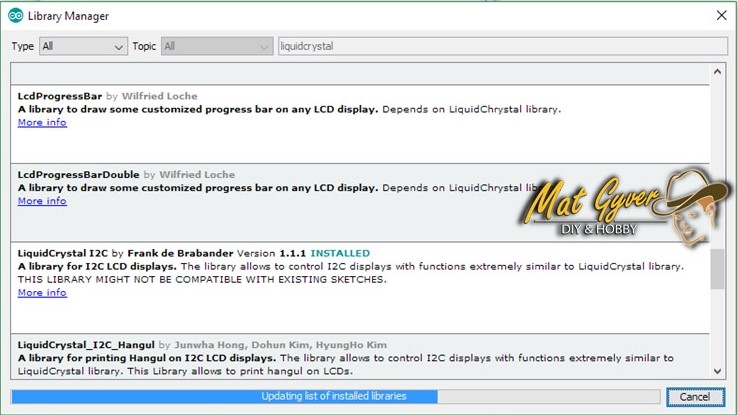The width and height of the screenshot is (738, 415).
Task: Click the scrollbar down arrow
Action: tap(717, 372)
